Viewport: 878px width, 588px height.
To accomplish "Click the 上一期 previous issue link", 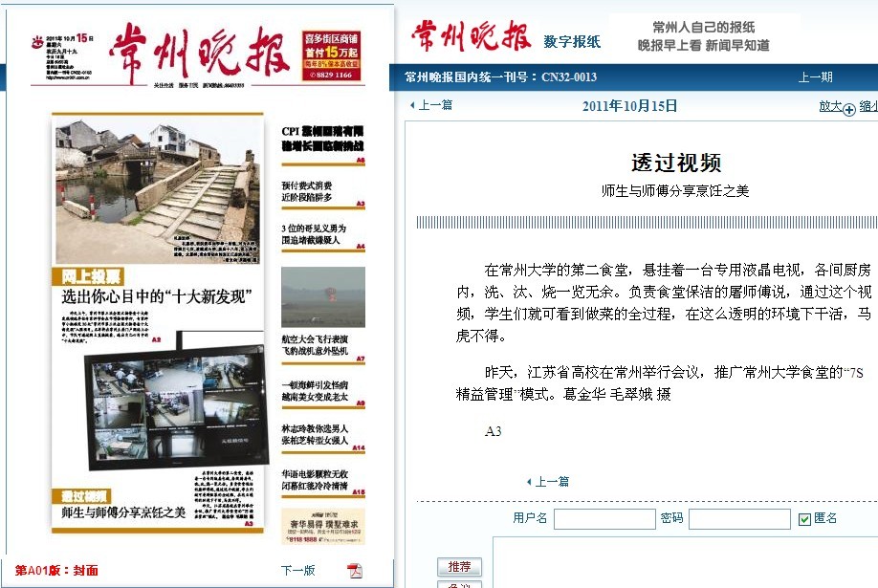I will [815, 77].
